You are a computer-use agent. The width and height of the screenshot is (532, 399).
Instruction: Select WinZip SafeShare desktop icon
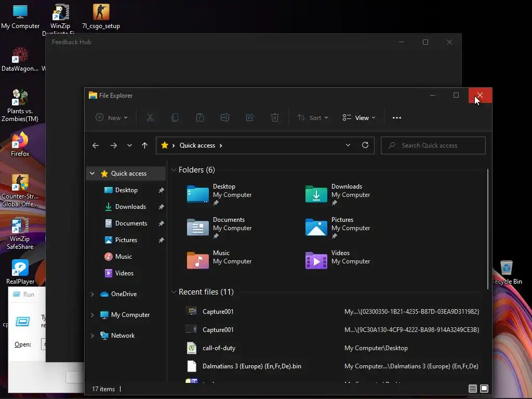click(20, 233)
